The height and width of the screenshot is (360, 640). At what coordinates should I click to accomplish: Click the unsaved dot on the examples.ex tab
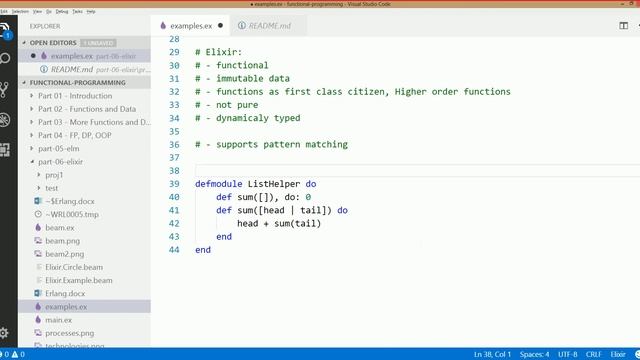[x=220, y=25]
